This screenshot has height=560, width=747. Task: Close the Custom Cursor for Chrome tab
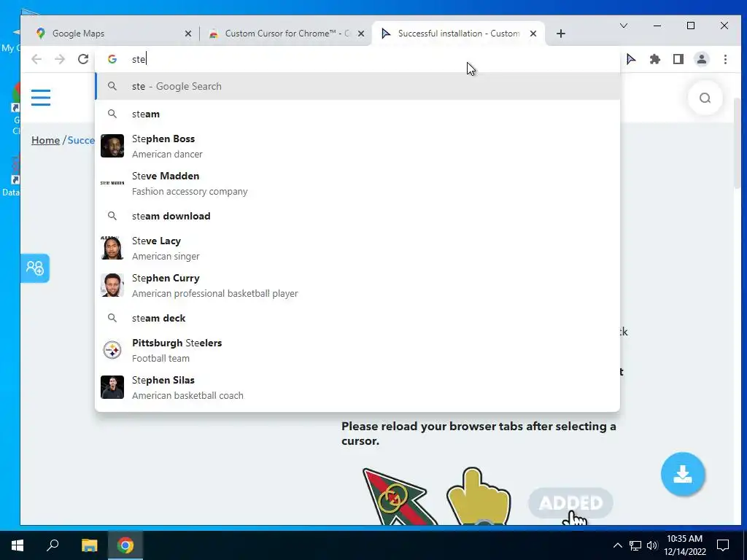[x=361, y=34]
